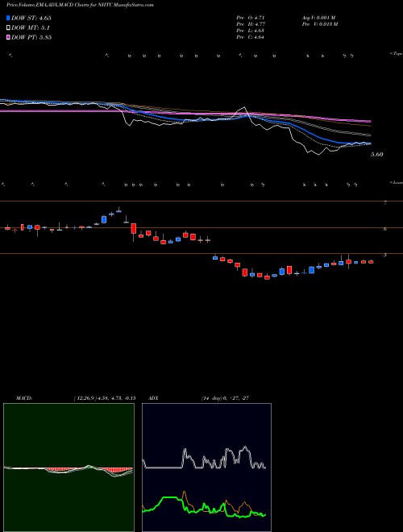The height and width of the screenshot is (532, 403).
Task: Click the 'Pre H: 4.77' high value
Action: 251,24
